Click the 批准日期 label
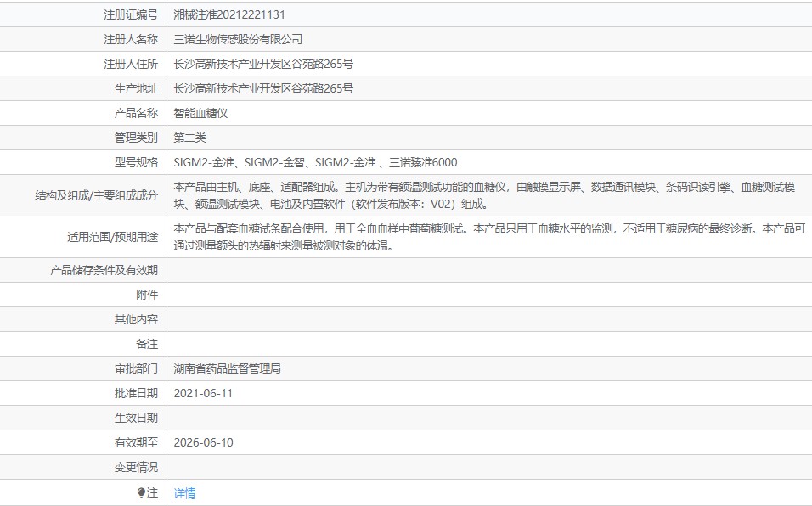 136,393
